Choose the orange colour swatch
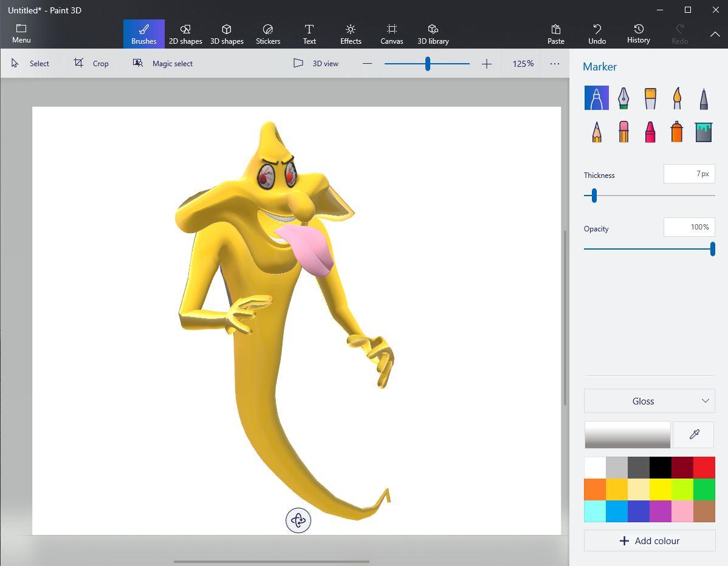Screen dimensions: 728x566 [595, 489]
